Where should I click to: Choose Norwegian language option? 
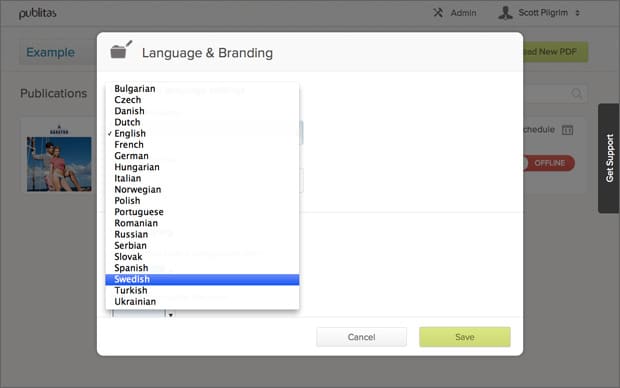(202, 189)
